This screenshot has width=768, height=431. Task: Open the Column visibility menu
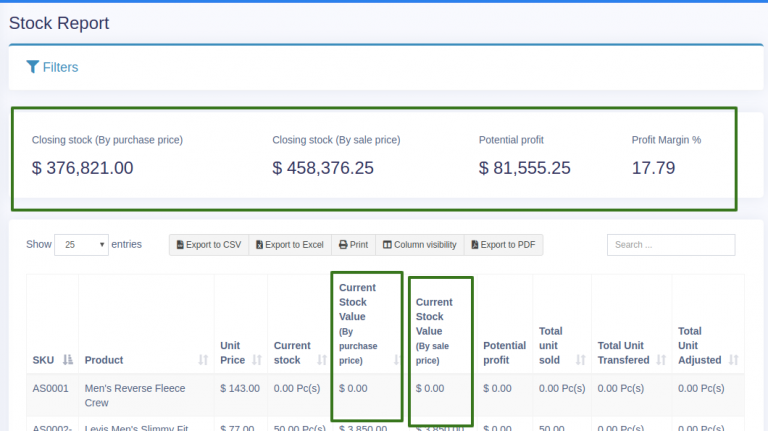coord(419,245)
